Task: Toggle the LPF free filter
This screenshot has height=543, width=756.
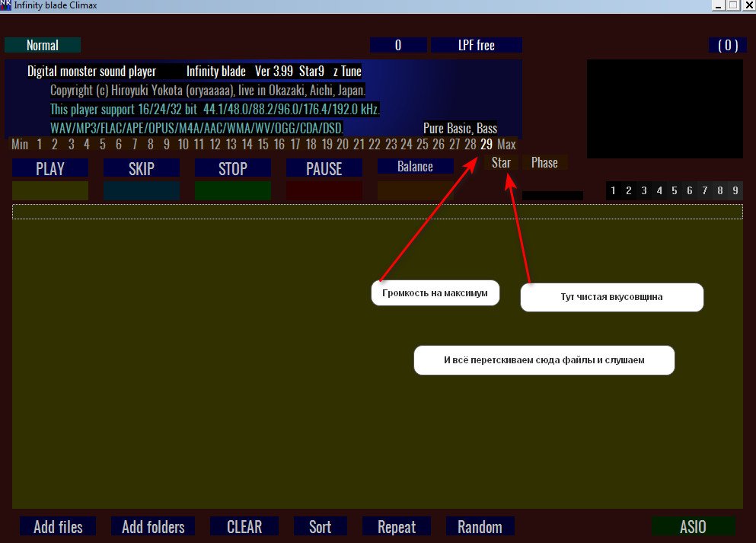Action: coord(477,45)
